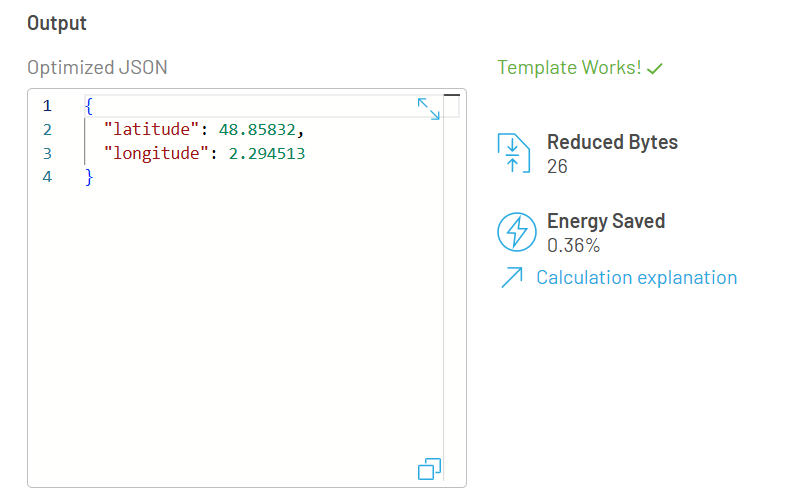Click the latitude value 48.85832
This screenshot has height=496, width=789.
(x=257, y=130)
